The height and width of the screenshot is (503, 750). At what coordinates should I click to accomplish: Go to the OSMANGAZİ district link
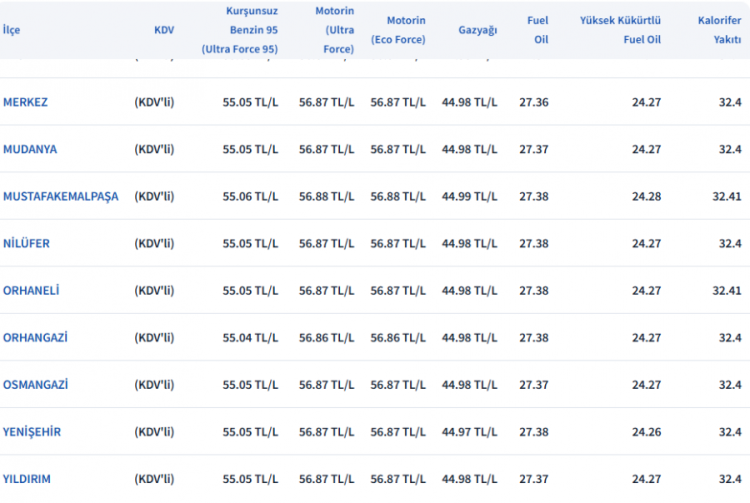coord(36,384)
